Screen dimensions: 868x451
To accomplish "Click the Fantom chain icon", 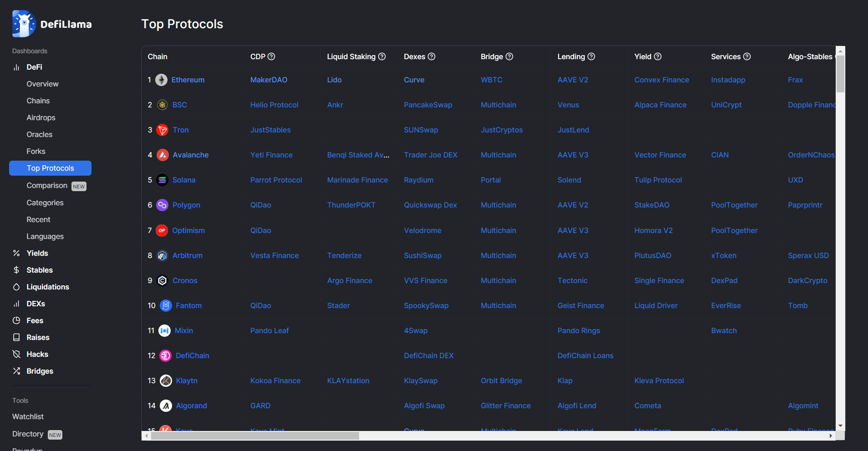I will point(166,306).
